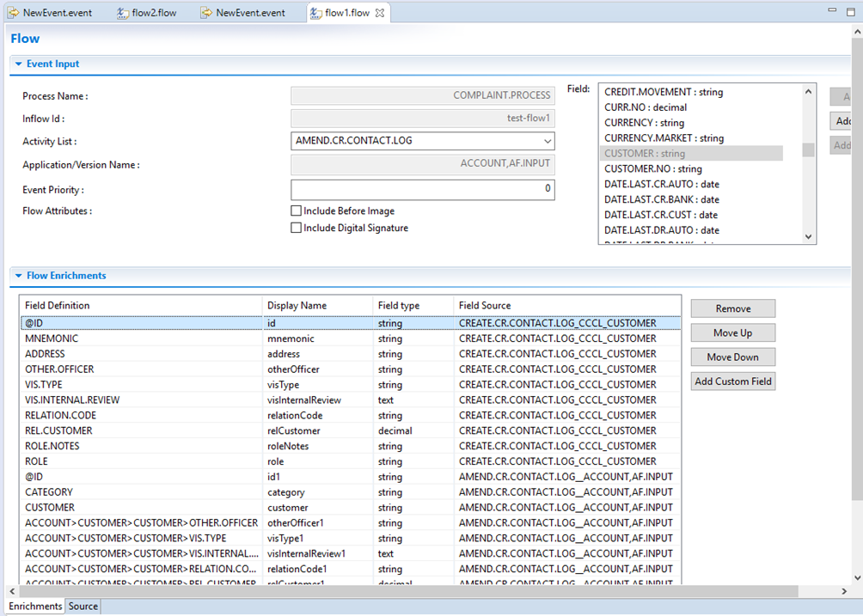
Task: Enable Include Before Image checkbox
Action: pyautogui.click(x=297, y=211)
